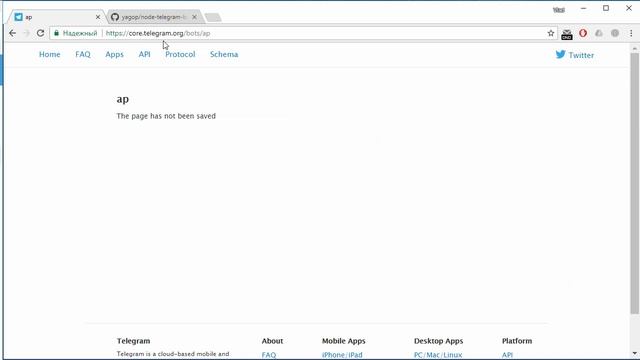Click the Twitter bird icon
Image resolution: width=640 pixels, height=360 pixels.
coord(560,54)
